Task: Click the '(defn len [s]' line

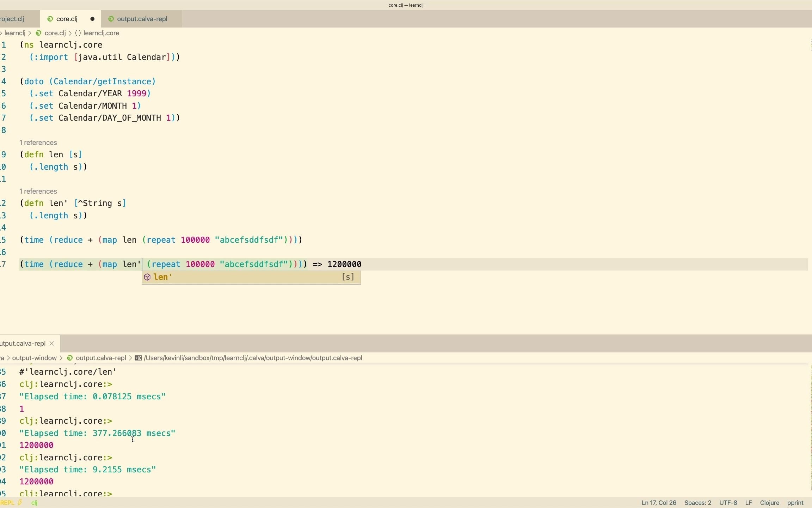Action: click(x=51, y=155)
